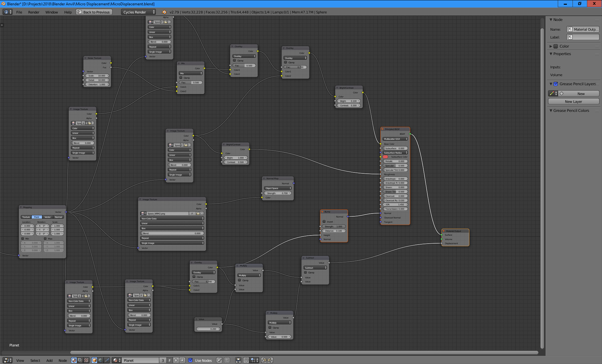The height and width of the screenshot is (364, 602).
Task: Select the rendered view icon in status bar
Action: click(73, 360)
